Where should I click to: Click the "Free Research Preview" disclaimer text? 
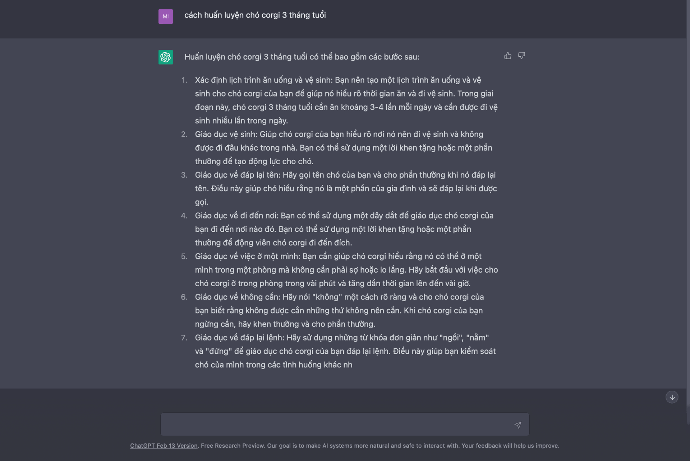(x=233, y=446)
